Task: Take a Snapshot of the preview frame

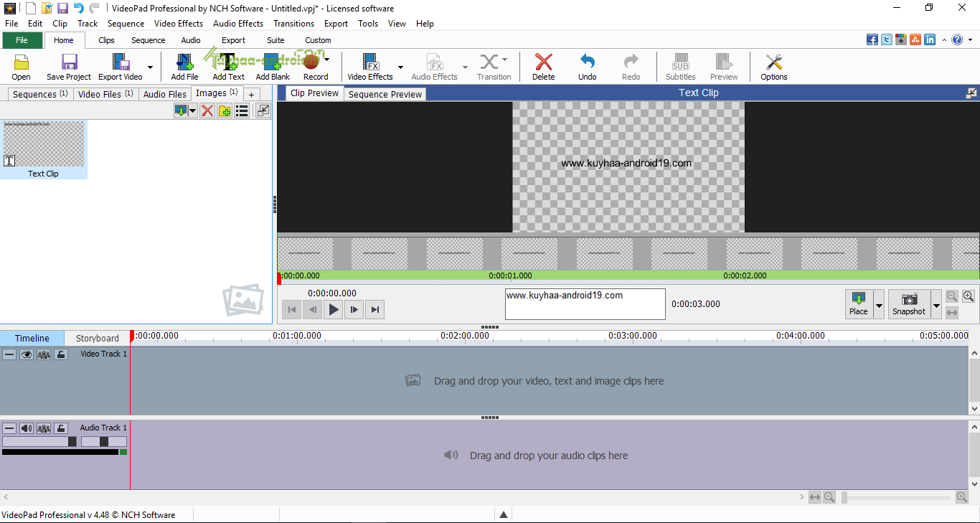Action: 909,304
